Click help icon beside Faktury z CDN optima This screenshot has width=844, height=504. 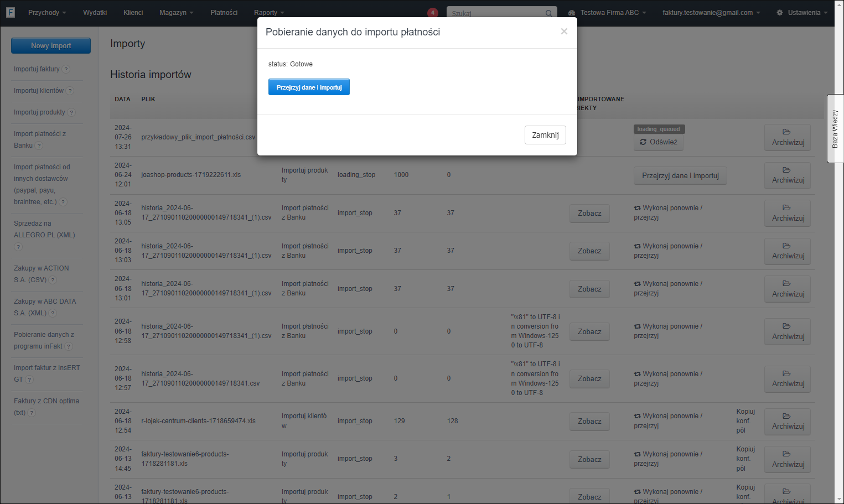[x=32, y=413]
